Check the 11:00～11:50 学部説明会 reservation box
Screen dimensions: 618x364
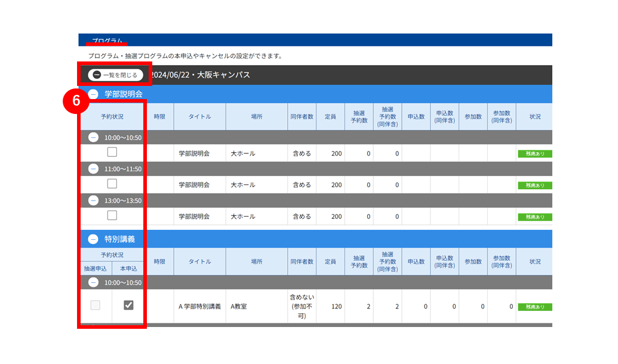tap(112, 184)
